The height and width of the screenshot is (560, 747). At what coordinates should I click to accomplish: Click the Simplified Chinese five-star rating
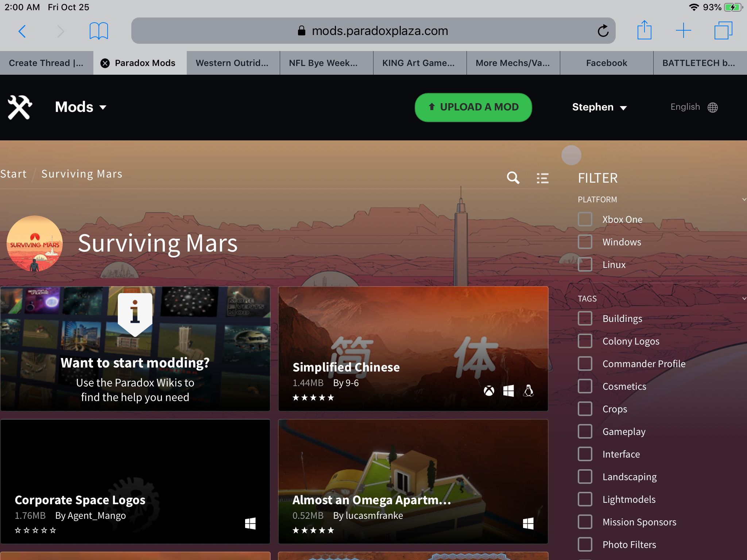point(313,398)
